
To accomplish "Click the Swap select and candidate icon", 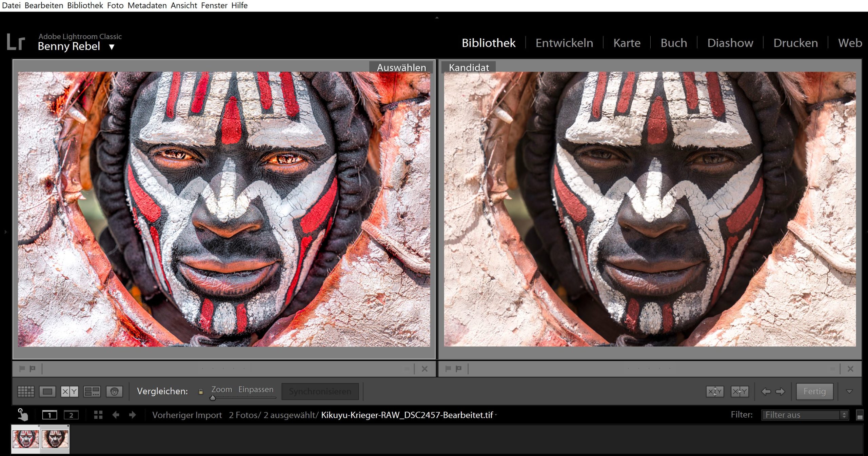I will tap(715, 392).
